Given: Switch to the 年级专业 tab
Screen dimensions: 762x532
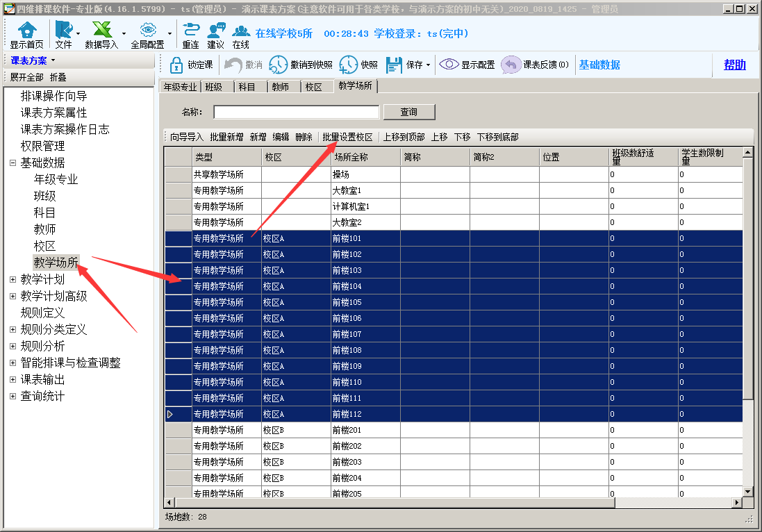Looking at the screenshot, I should coord(180,88).
